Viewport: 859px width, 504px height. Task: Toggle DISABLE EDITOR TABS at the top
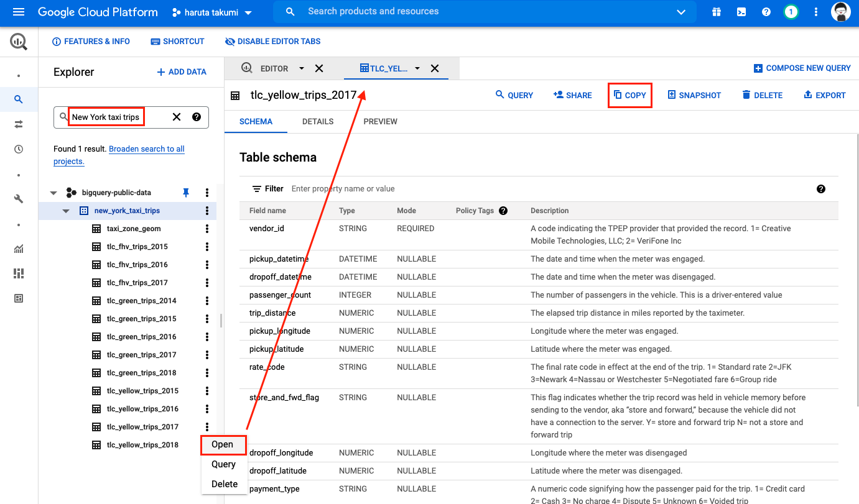[272, 41]
